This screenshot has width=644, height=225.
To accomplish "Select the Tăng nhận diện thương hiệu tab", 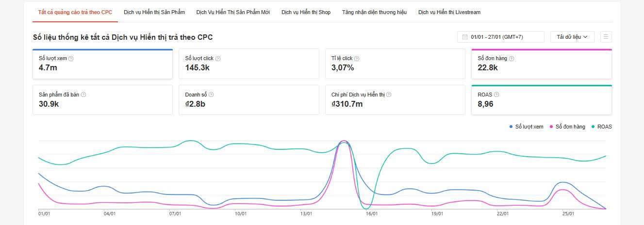I will click(374, 12).
